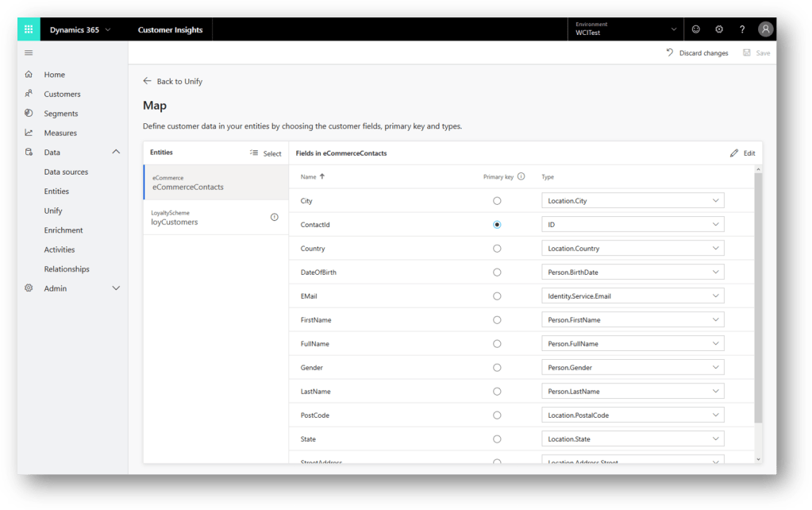Select ContactId primary key radio button
The width and height of the screenshot is (812, 510).
point(497,225)
